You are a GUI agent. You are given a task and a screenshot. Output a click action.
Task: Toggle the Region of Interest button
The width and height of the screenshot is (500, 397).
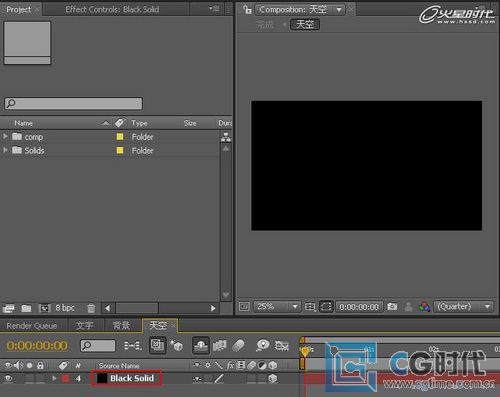(326, 306)
